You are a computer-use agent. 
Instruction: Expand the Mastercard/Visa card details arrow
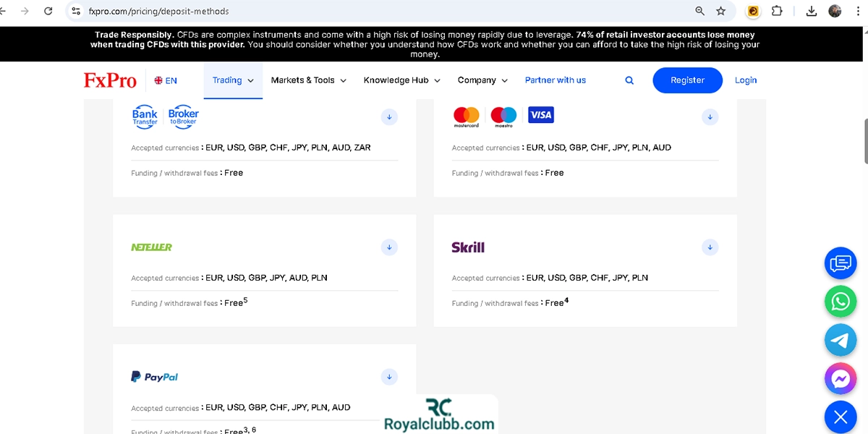point(710,117)
